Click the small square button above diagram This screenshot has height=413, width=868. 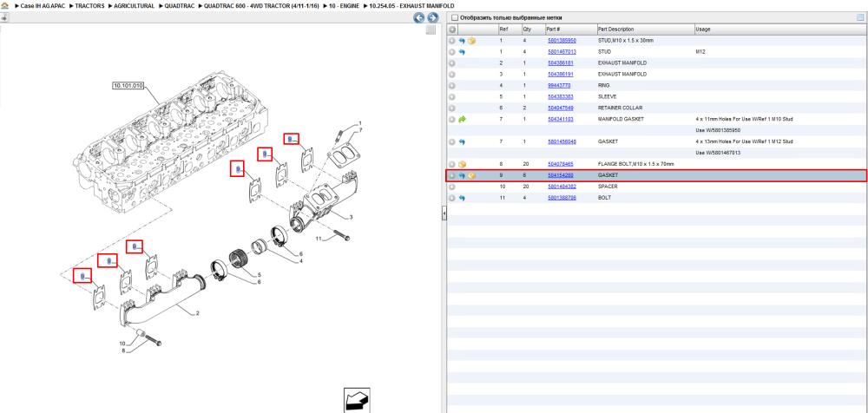[x=431, y=29]
